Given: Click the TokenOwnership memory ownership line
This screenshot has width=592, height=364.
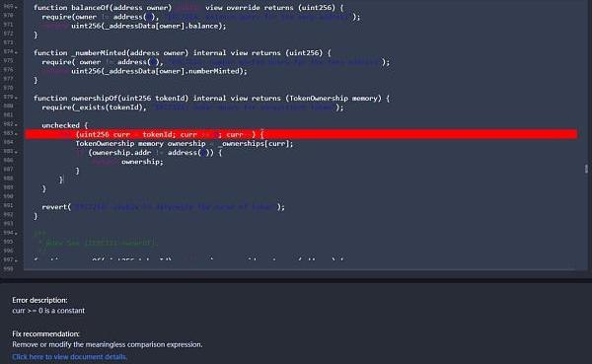Looking at the screenshot, I should pos(184,143).
